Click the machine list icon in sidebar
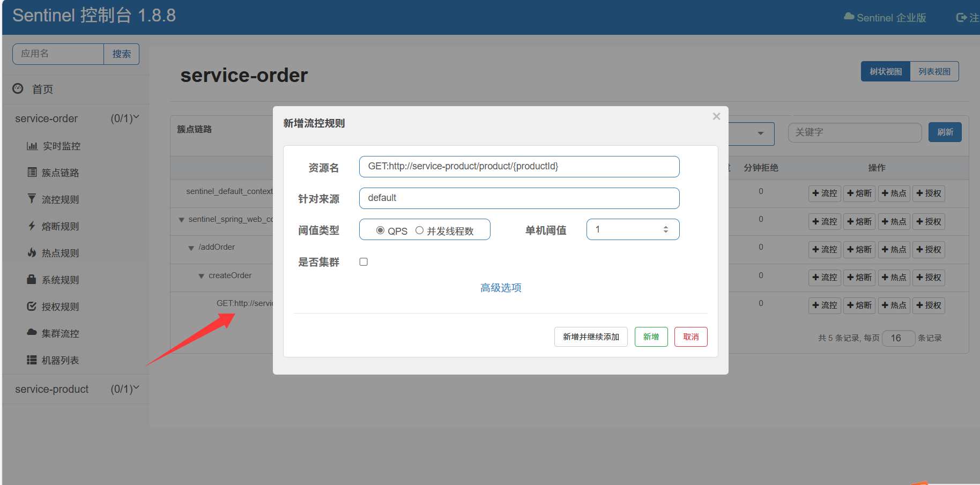The width and height of the screenshot is (980, 485). click(x=32, y=360)
